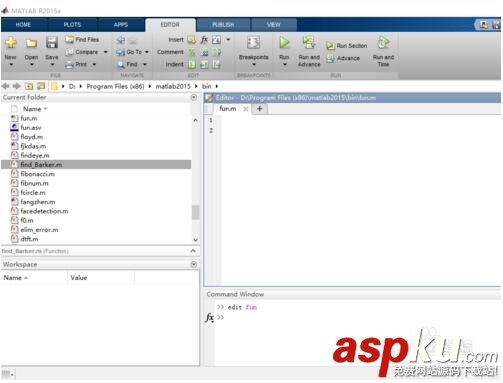Click the Find magnifier tool
This screenshot has height=383, width=503.
[127, 64]
